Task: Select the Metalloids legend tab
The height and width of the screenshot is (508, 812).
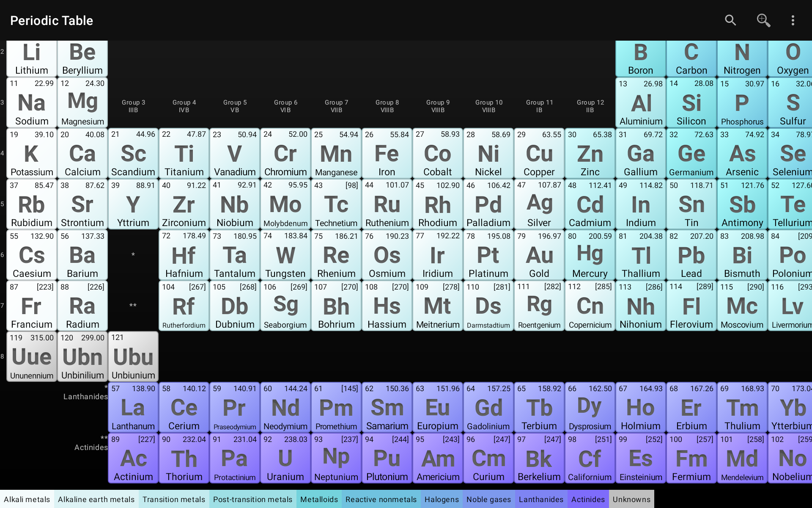Action: point(319,499)
